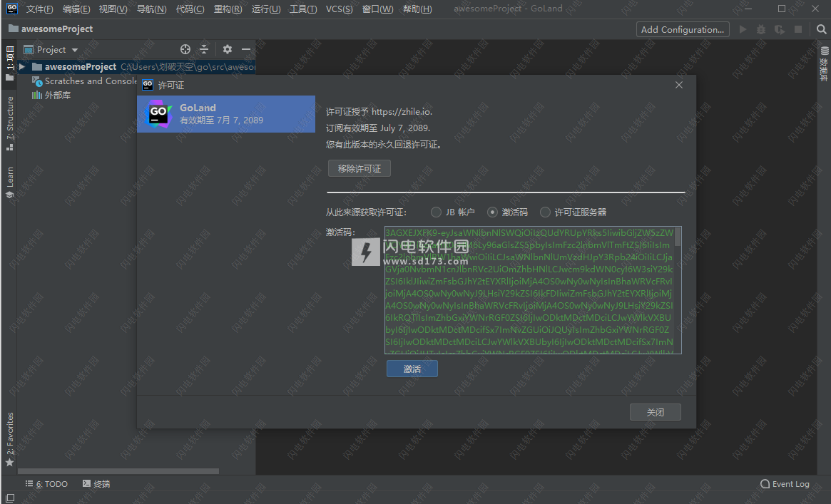Open the 6: TODO tool window

click(46, 484)
